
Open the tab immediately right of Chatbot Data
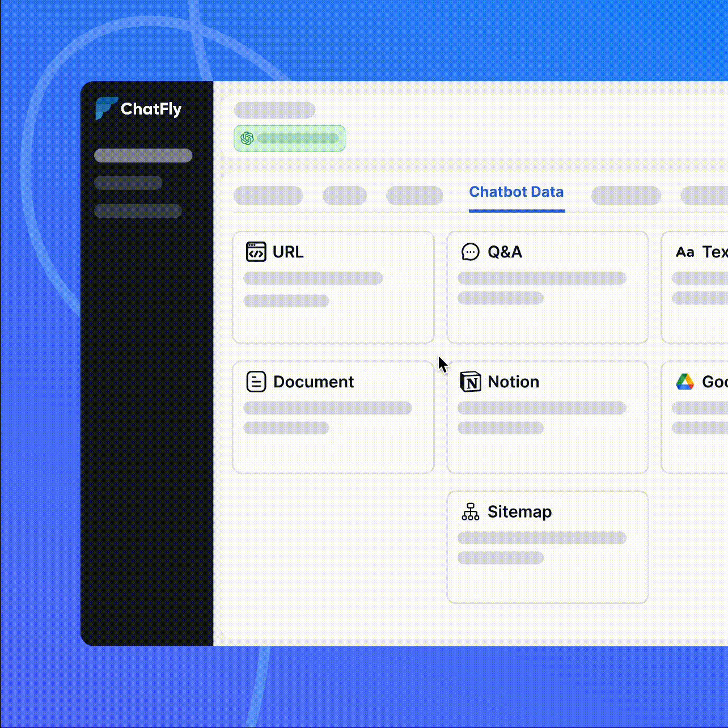(625, 196)
